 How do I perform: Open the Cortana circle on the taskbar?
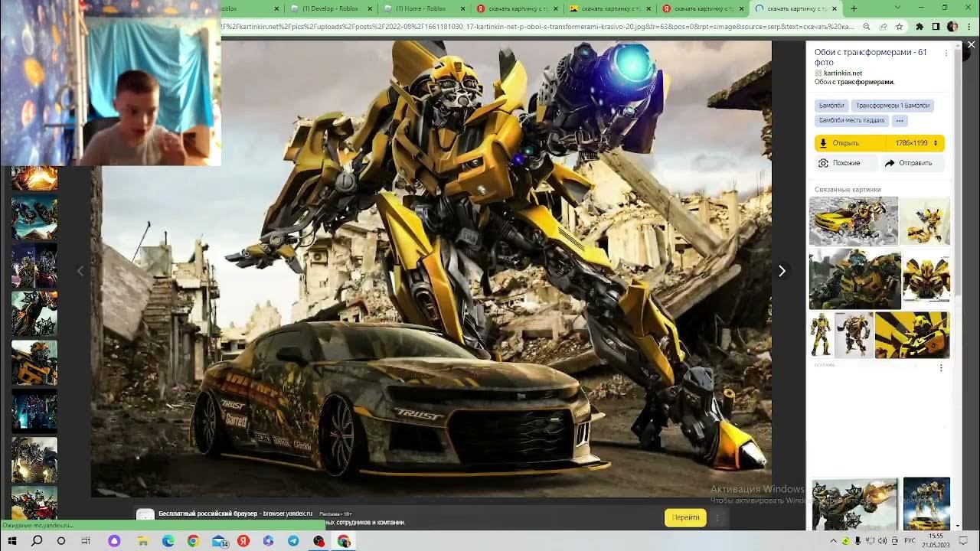[x=61, y=541]
